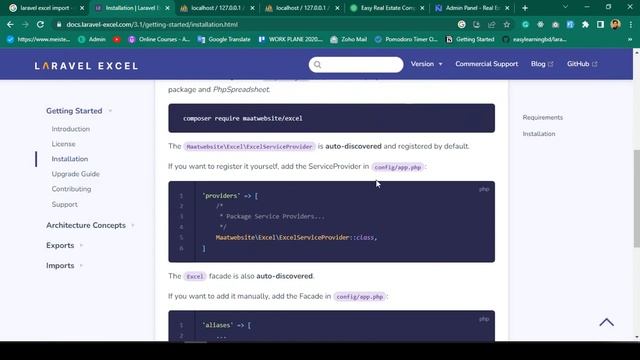The width and height of the screenshot is (640, 360).
Task: Open the Chrome profile avatar
Action: click(x=616, y=24)
